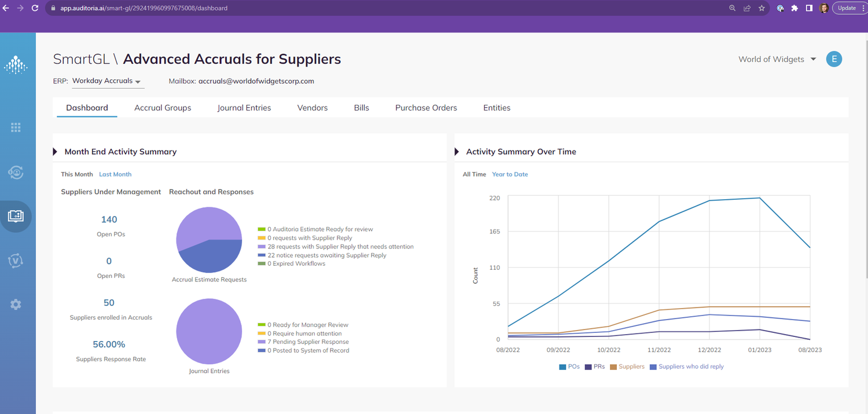Open the ERP Workday Accruals dropdown
This screenshot has width=868, height=414.
tap(108, 81)
